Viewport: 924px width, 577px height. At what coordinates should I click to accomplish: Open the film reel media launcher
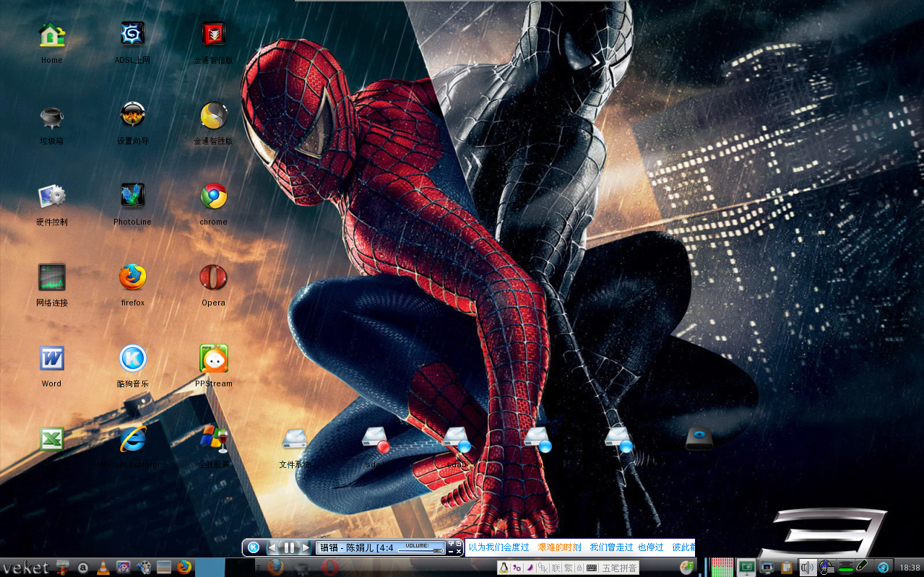pyautogui.click(x=144, y=568)
